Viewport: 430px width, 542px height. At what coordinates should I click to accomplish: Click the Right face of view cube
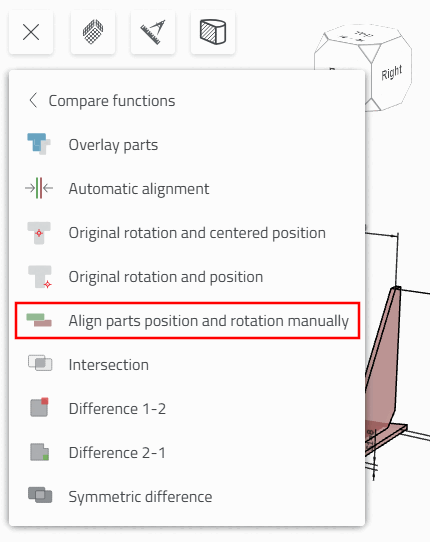(x=392, y=73)
